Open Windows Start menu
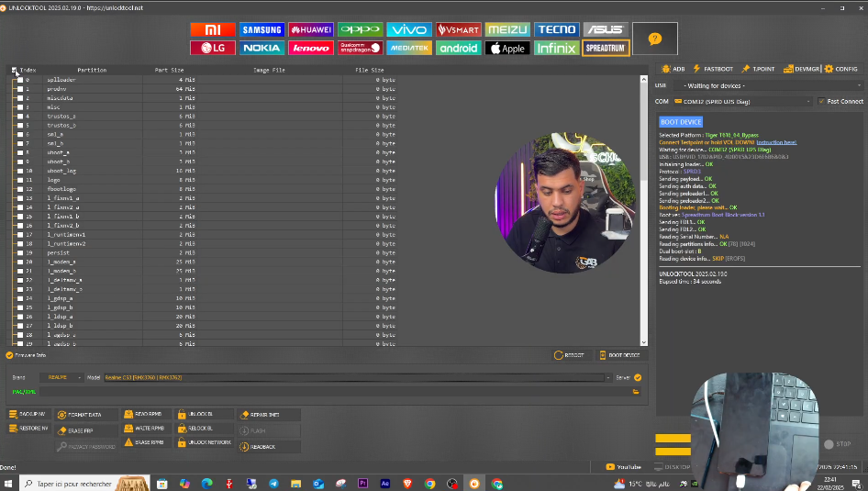Viewport: 868px width, 491px height. click(x=7, y=484)
